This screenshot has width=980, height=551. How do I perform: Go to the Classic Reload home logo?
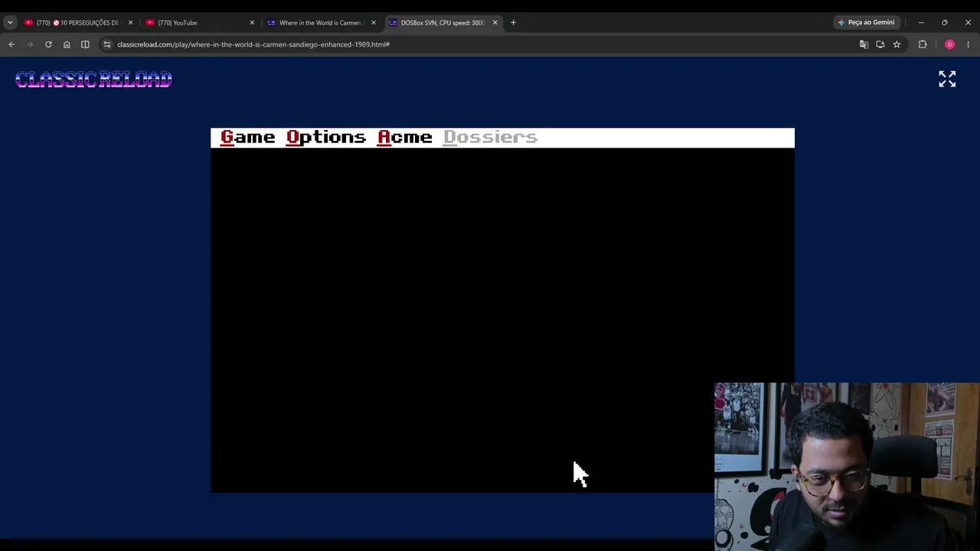[93, 79]
